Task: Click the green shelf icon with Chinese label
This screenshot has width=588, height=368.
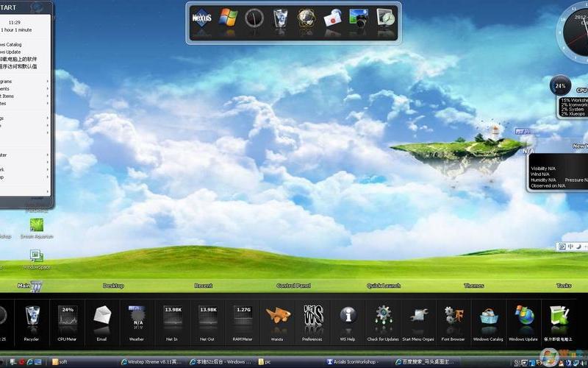Action: tap(559, 315)
